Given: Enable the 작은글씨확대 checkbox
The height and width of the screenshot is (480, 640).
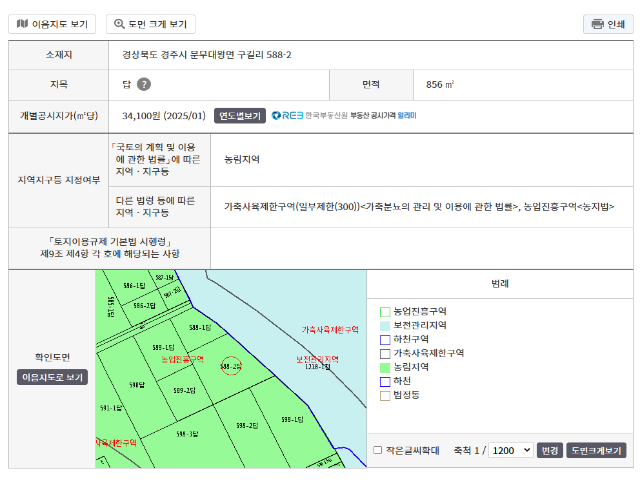Looking at the screenshot, I should point(377,450).
